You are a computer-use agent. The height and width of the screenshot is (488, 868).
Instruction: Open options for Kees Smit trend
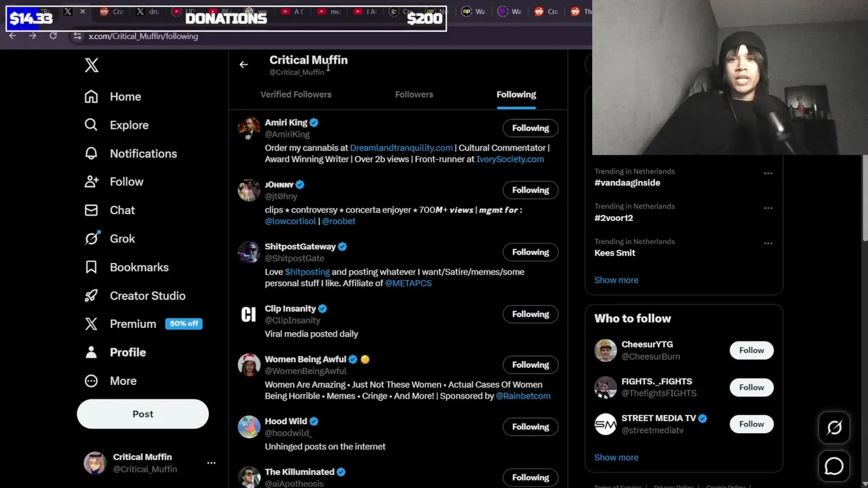tap(768, 243)
